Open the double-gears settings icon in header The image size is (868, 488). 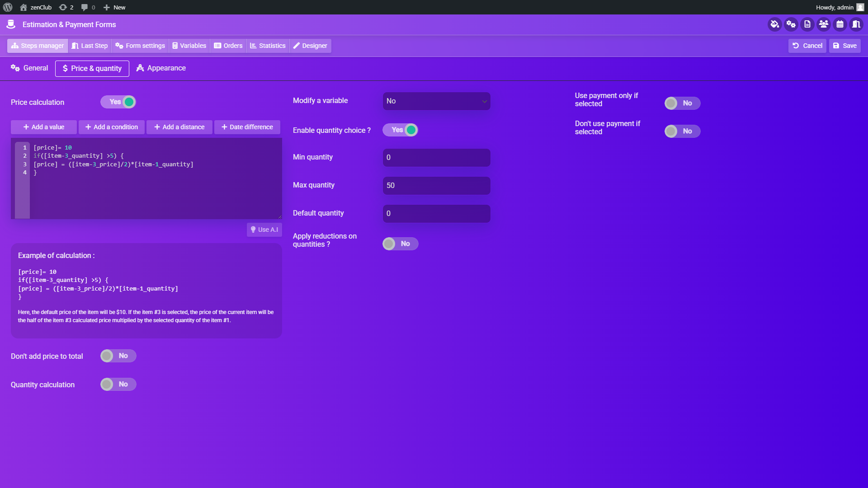791,24
